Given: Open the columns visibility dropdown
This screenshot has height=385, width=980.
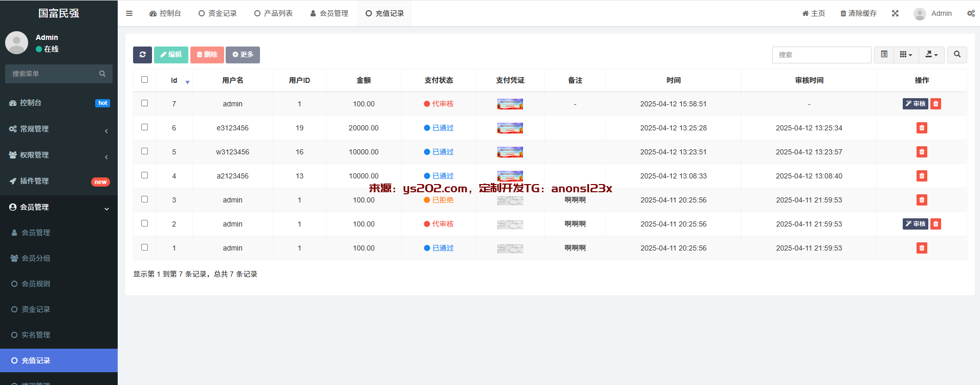Looking at the screenshot, I should [x=906, y=55].
